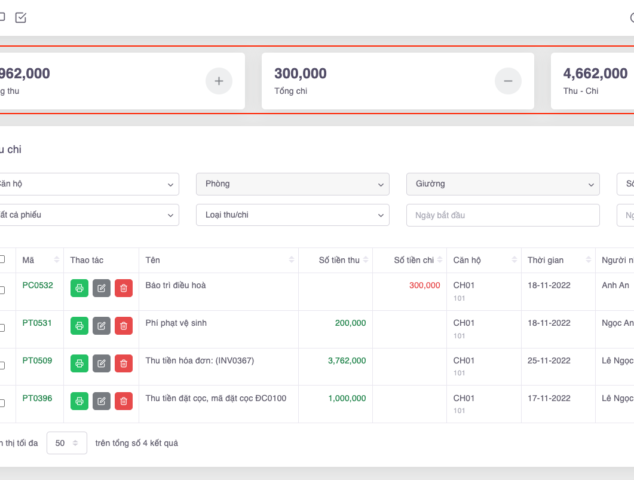Image resolution: width=634 pixels, height=480 pixels.
Task: Click the plus icon on total income card
Action: click(219, 81)
